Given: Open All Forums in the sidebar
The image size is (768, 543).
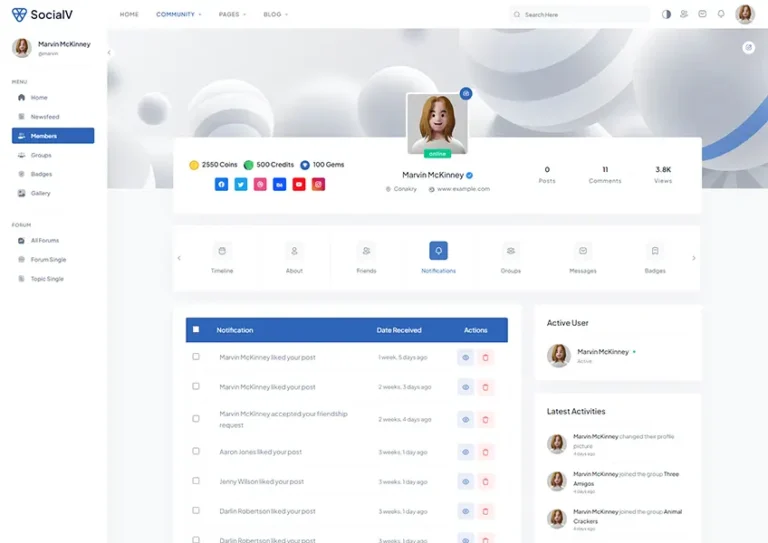Looking at the screenshot, I should (x=53, y=240).
